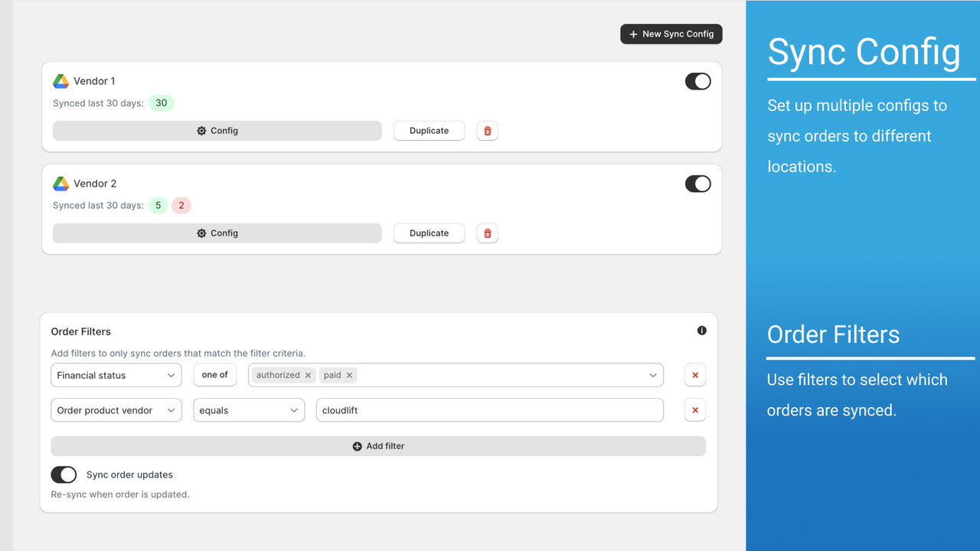Open the Financial status field dropdown

(x=116, y=375)
